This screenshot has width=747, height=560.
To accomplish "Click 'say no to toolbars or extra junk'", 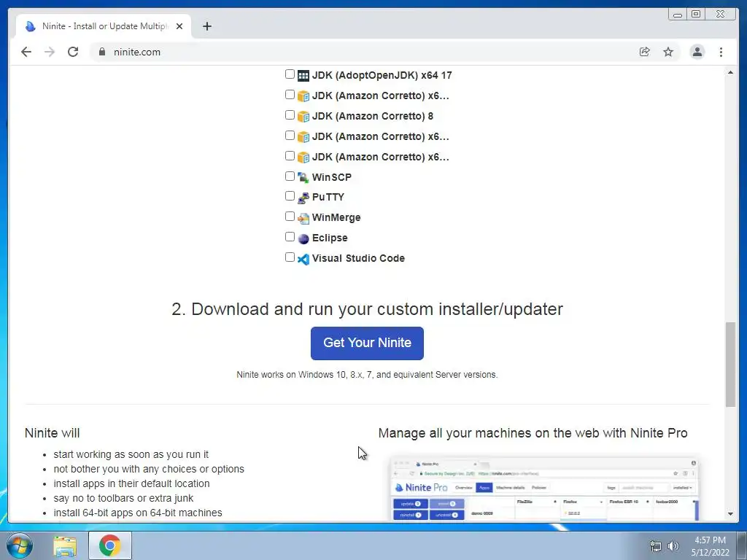I will [x=123, y=498].
